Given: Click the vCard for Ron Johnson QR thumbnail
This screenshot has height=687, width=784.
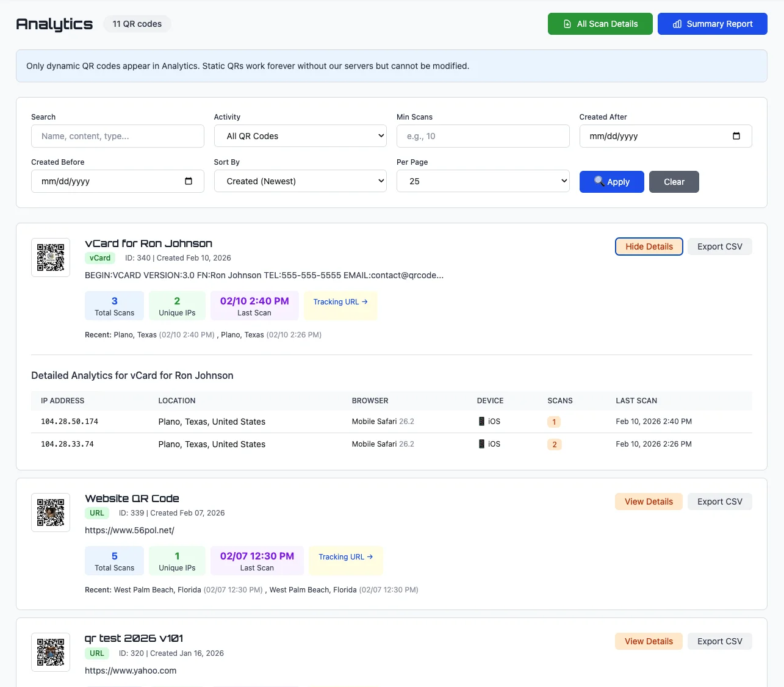Looking at the screenshot, I should (x=51, y=257).
